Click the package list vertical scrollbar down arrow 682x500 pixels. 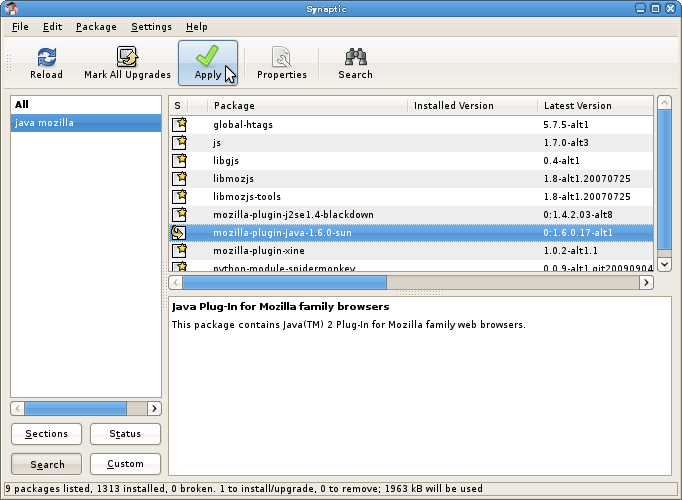click(x=664, y=264)
